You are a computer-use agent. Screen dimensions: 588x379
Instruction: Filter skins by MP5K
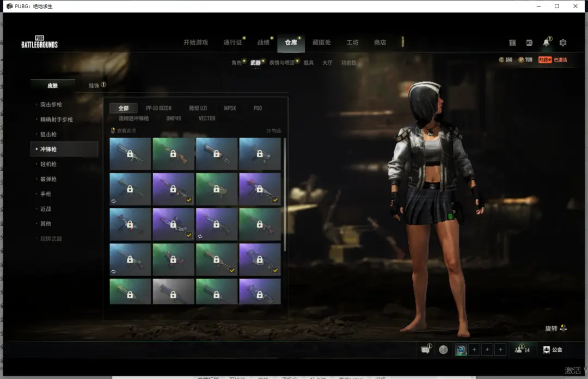230,108
